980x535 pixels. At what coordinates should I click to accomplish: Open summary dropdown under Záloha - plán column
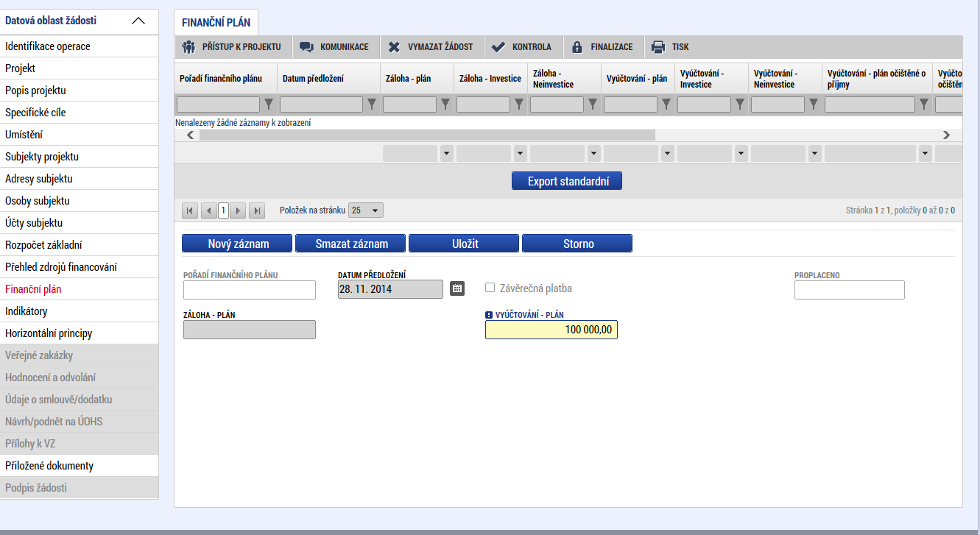pos(447,154)
